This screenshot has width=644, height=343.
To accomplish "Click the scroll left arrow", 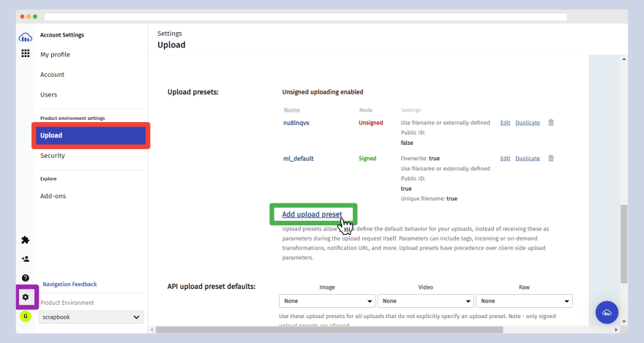I will (x=152, y=330).
